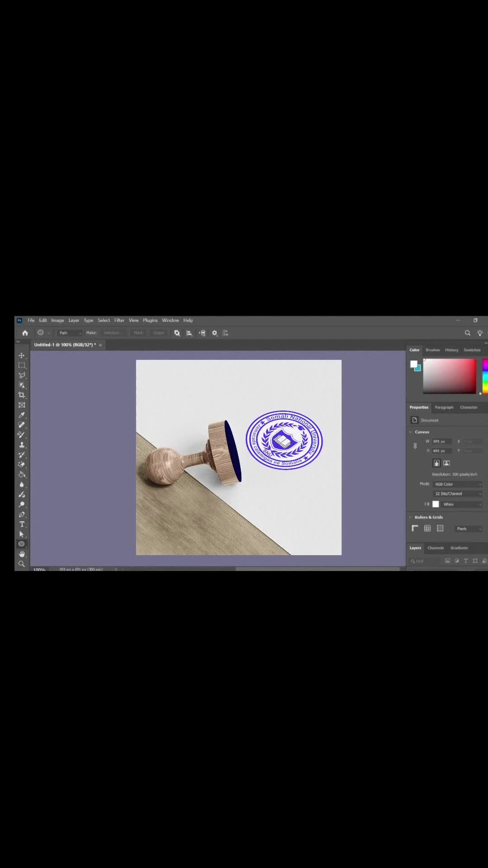The width and height of the screenshot is (488, 868).
Task: Select the Zoom tool
Action: pos(21,564)
